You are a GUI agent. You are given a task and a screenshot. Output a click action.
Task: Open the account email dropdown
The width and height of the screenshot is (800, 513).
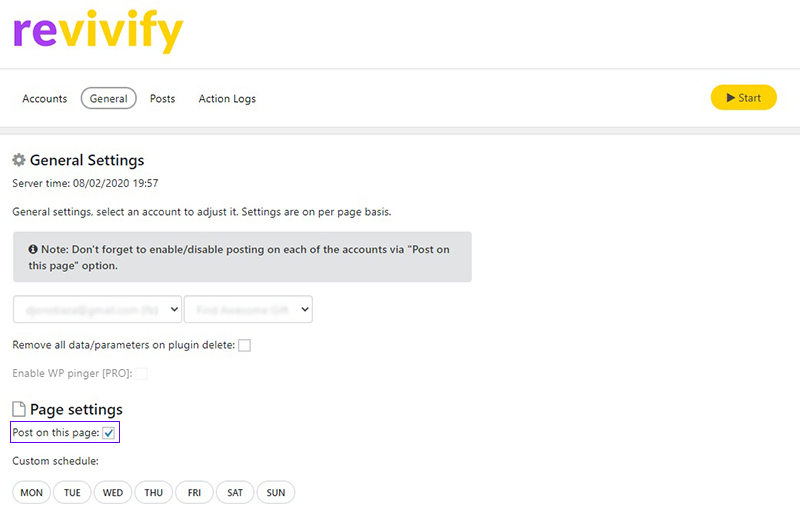point(97,309)
